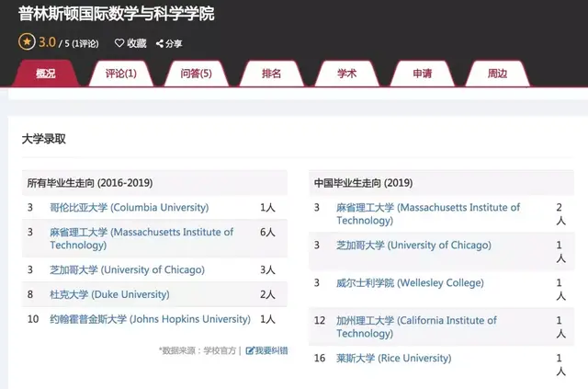
Task: Click the 3人 count for University of Chicago
Action: pos(267,269)
